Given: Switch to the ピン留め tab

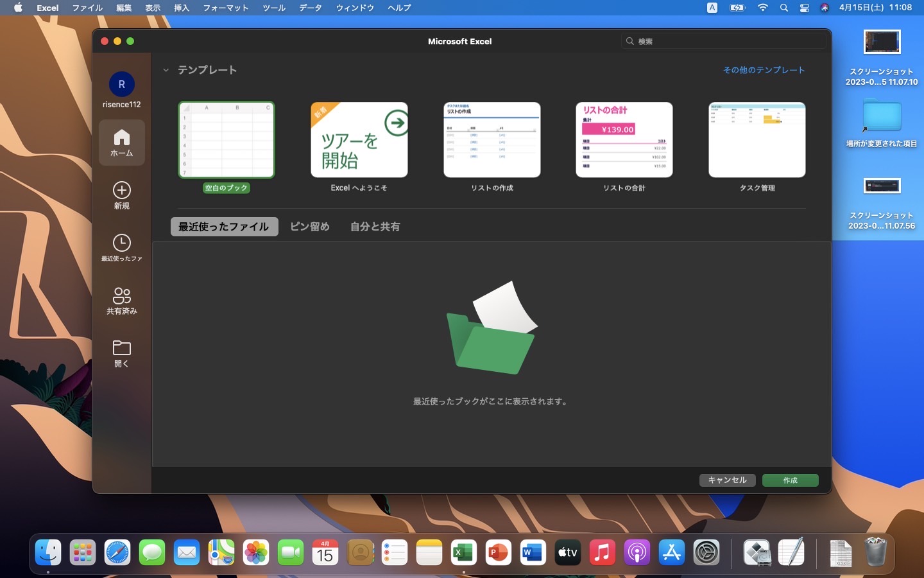Looking at the screenshot, I should tap(309, 227).
